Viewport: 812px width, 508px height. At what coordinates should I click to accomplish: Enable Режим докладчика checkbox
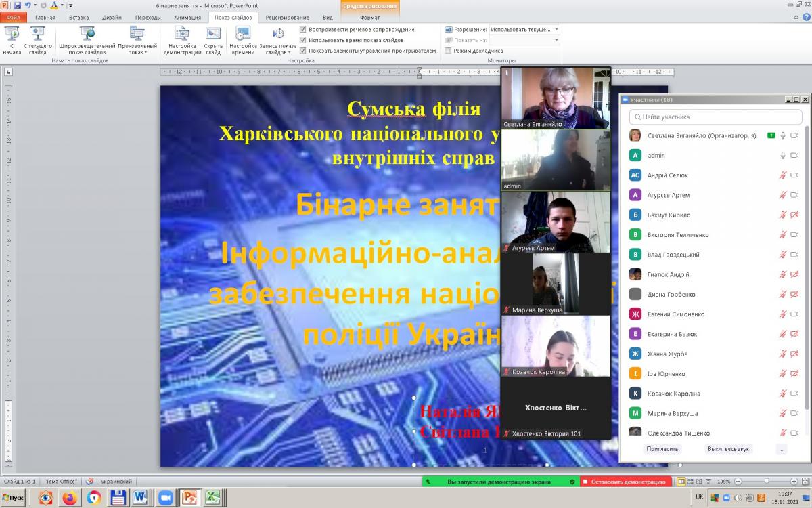click(x=448, y=51)
